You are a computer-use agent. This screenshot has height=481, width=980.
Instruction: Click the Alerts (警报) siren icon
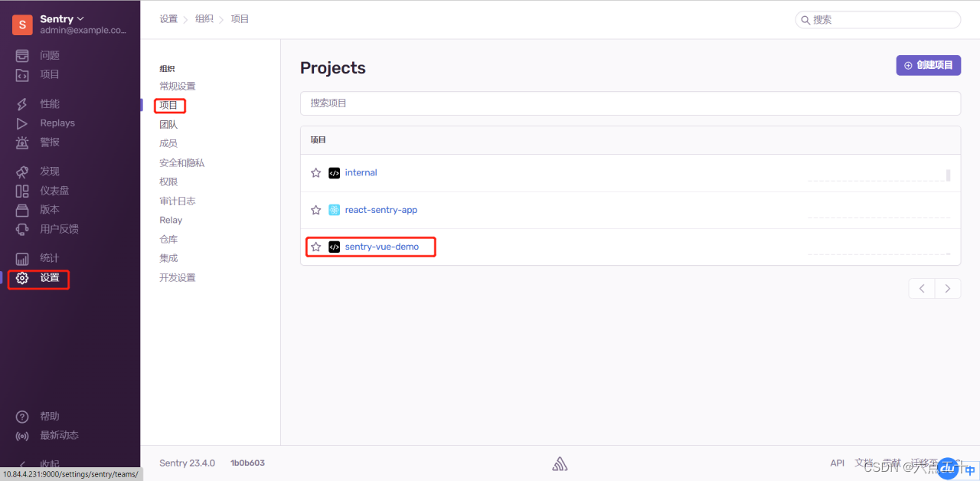[23, 142]
